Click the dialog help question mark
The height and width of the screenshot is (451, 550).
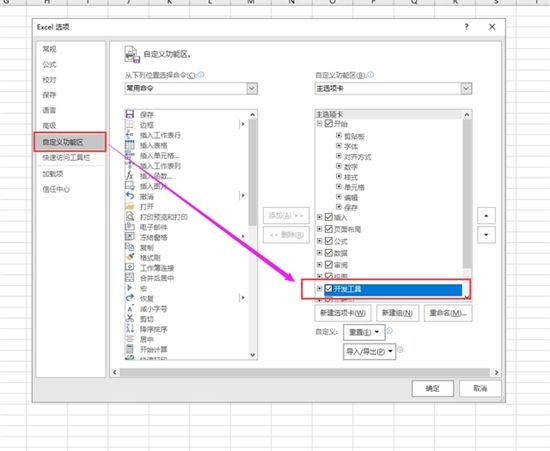pos(467,27)
